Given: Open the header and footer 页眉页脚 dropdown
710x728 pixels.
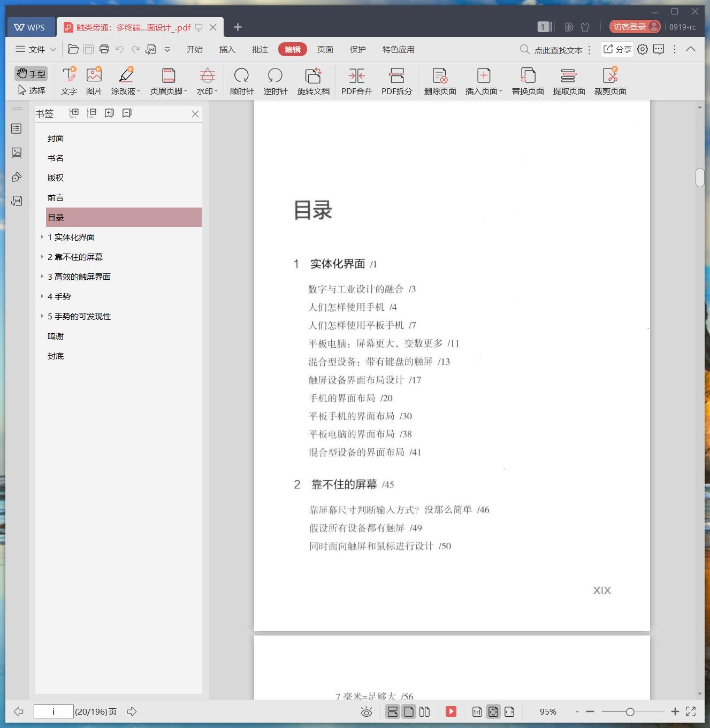Looking at the screenshot, I should (169, 81).
